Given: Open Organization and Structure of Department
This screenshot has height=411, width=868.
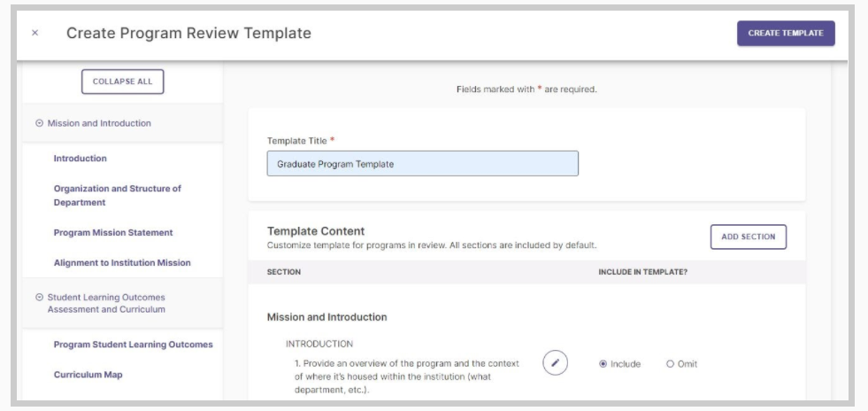Looking at the screenshot, I should 118,196.
